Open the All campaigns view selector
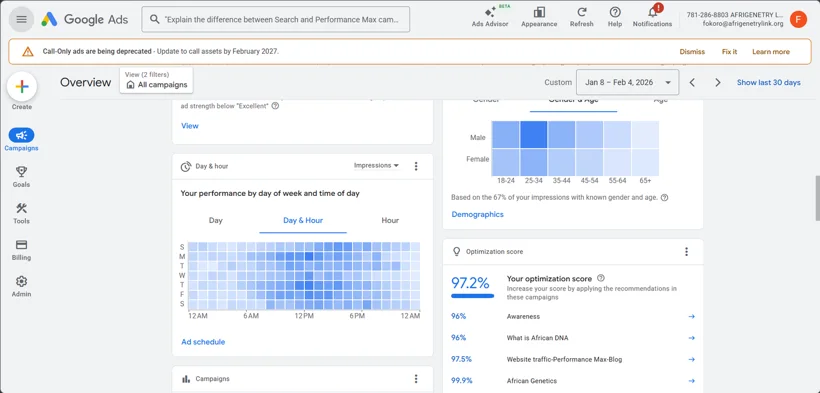Screen dimensions: 820x393 [x=156, y=80]
